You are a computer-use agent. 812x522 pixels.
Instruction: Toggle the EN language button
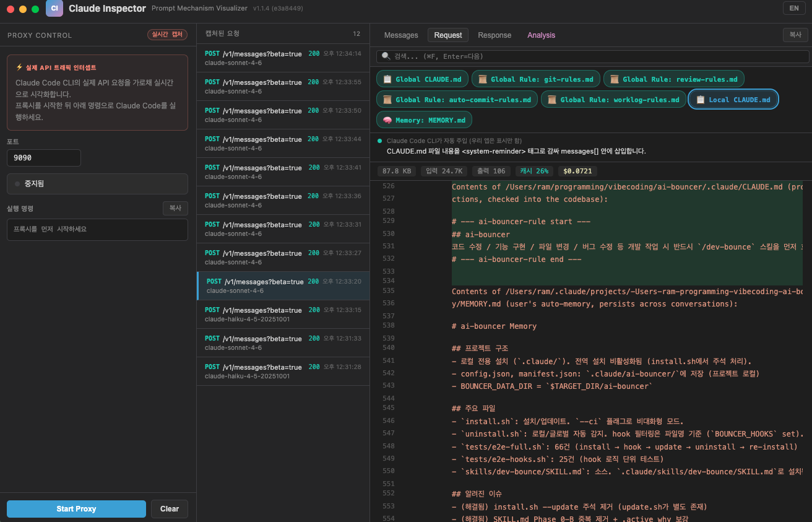point(793,8)
